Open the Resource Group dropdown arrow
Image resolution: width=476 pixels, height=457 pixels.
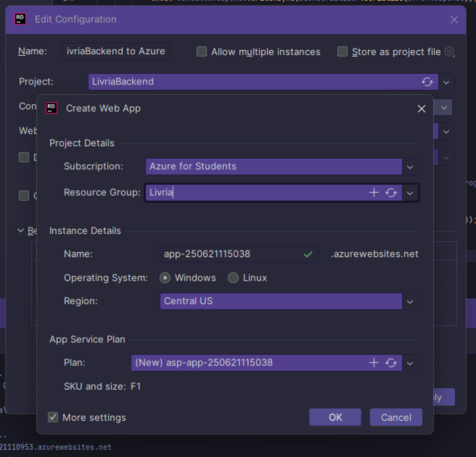[410, 193]
